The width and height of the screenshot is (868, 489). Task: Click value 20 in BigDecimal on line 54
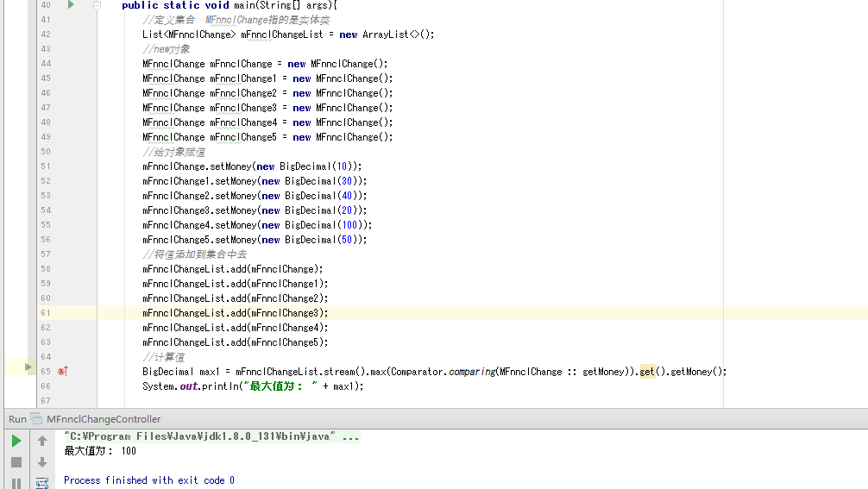pyautogui.click(x=347, y=210)
